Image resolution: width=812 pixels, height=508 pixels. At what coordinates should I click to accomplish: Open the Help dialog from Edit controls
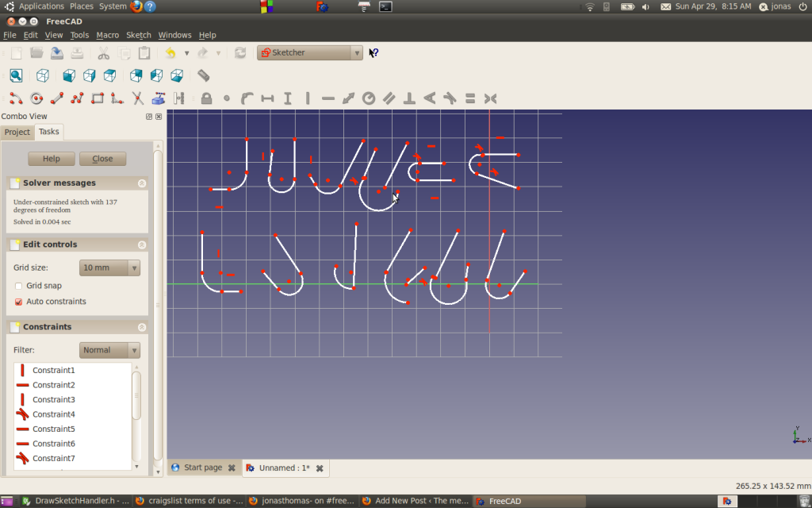coord(51,158)
